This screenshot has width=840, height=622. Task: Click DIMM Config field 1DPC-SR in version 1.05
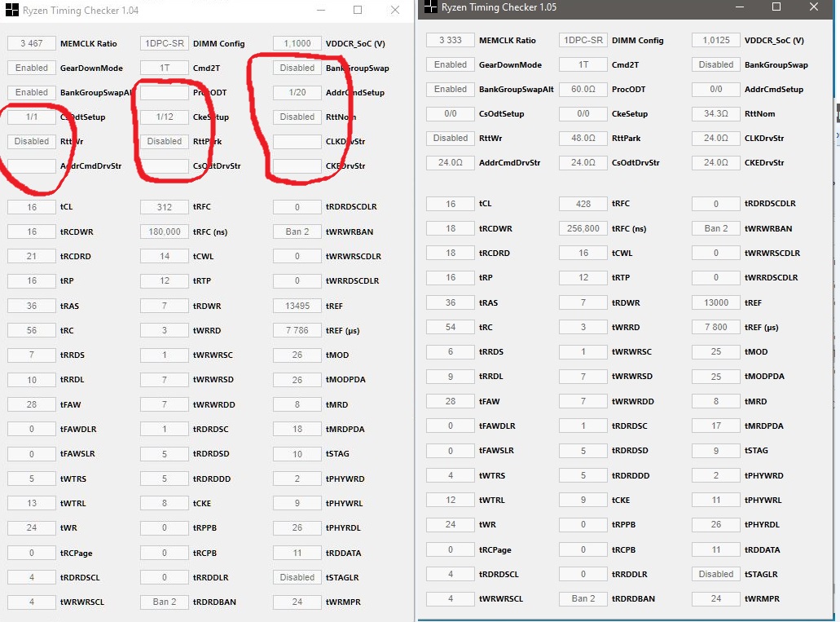point(583,40)
